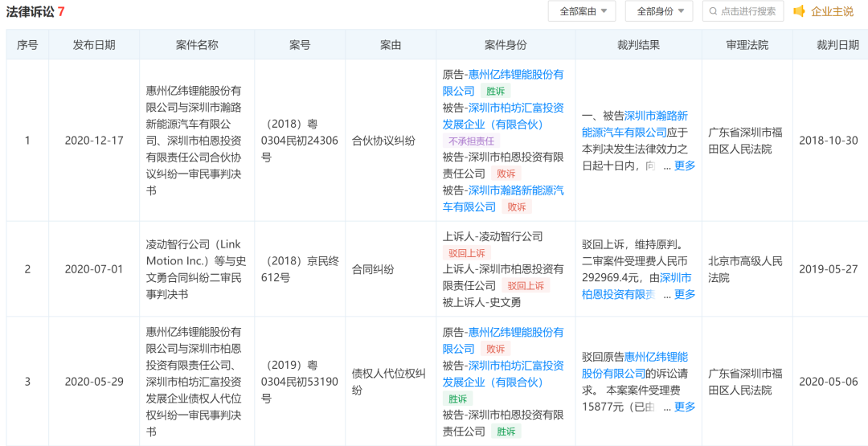Select case name of 凌动智行公司 contract dispute

[x=196, y=269]
